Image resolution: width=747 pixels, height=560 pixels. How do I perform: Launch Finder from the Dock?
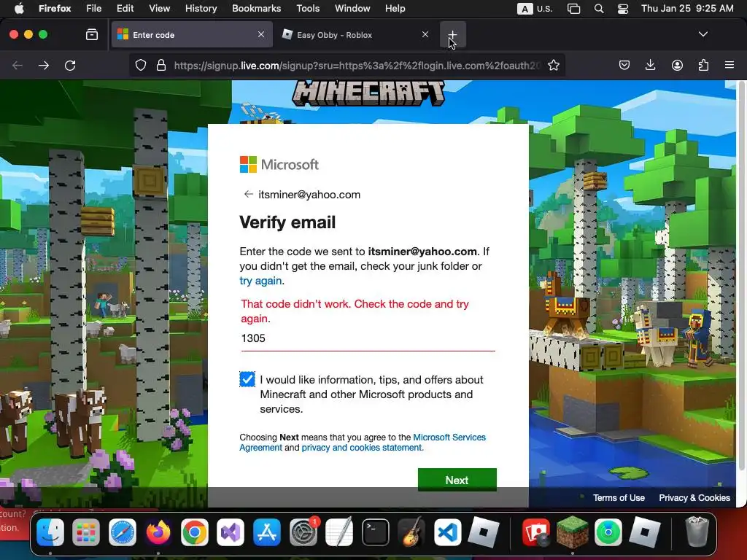50,532
